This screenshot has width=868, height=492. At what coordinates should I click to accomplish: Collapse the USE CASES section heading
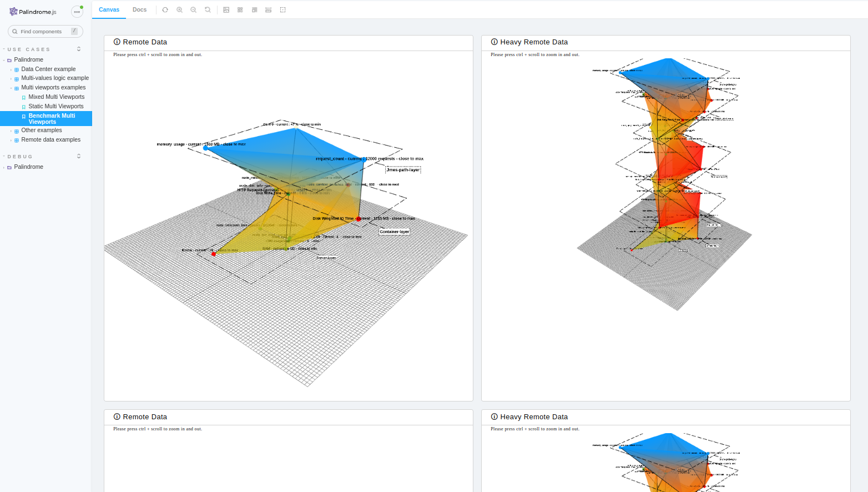[29, 49]
